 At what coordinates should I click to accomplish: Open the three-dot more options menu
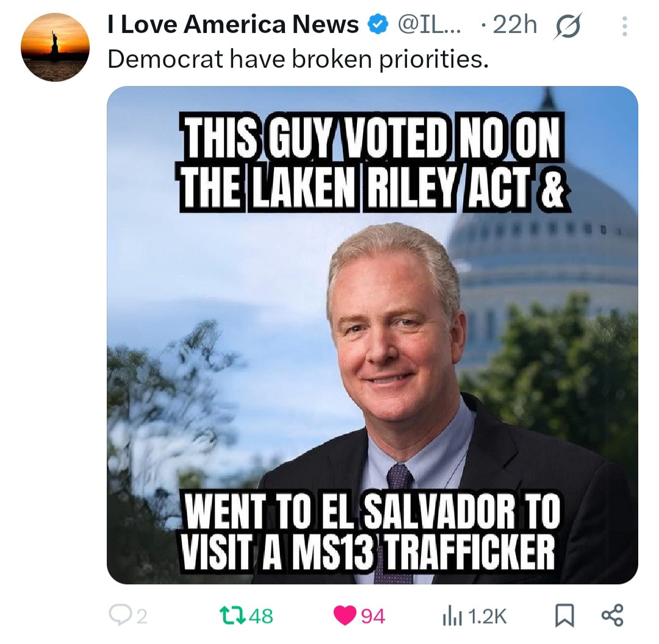pyautogui.click(x=625, y=26)
